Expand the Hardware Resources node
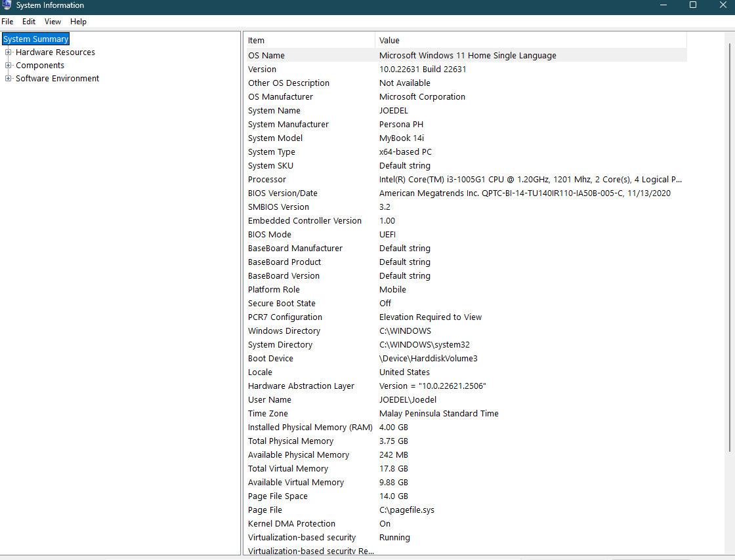 coord(8,52)
